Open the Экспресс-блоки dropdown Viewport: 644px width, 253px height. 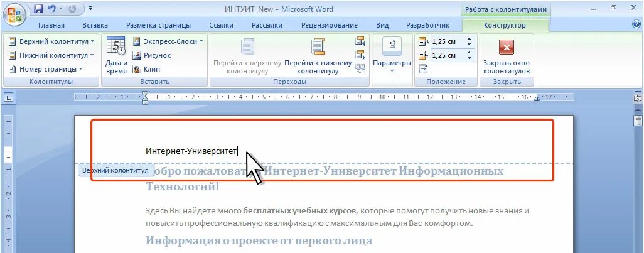168,41
